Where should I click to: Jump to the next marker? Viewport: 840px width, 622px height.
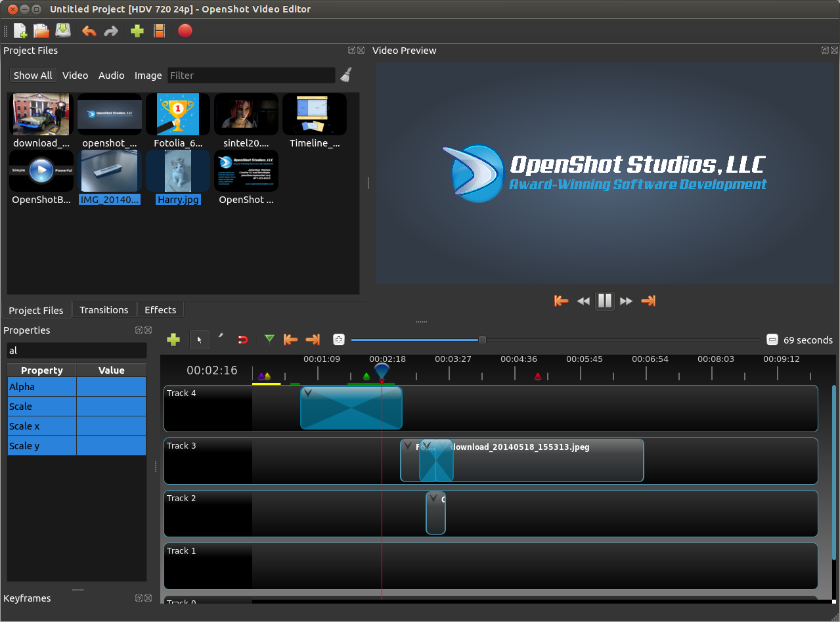pyautogui.click(x=313, y=340)
